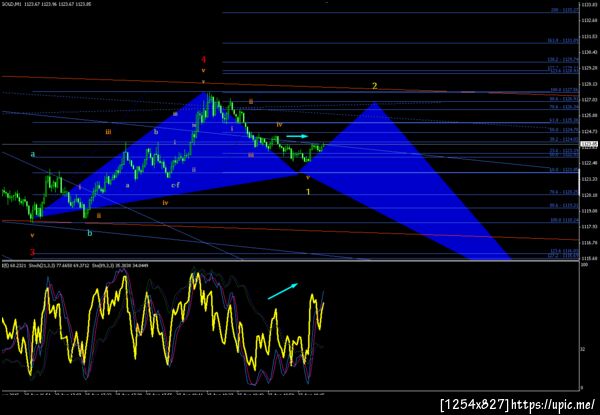Select the 138.2 Fibonacci level label
This screenshot has width=600, height=415.
pyautogui.click(x=563, y=60)
